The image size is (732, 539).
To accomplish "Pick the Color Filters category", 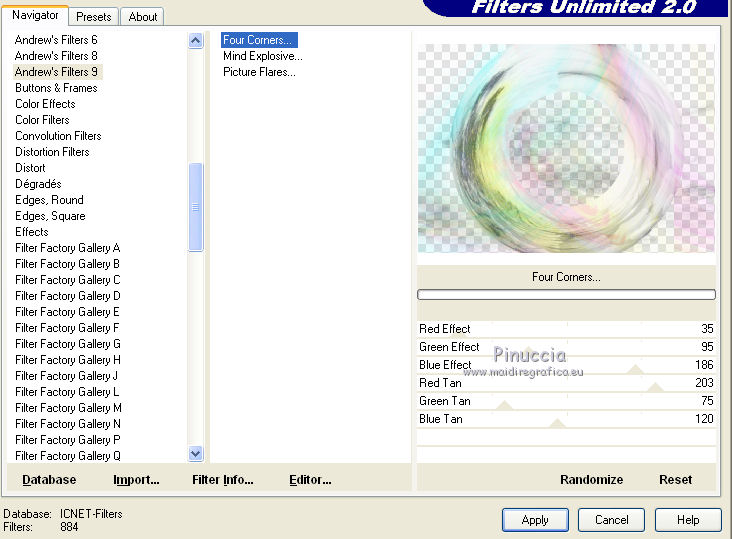I will (42, 119).
